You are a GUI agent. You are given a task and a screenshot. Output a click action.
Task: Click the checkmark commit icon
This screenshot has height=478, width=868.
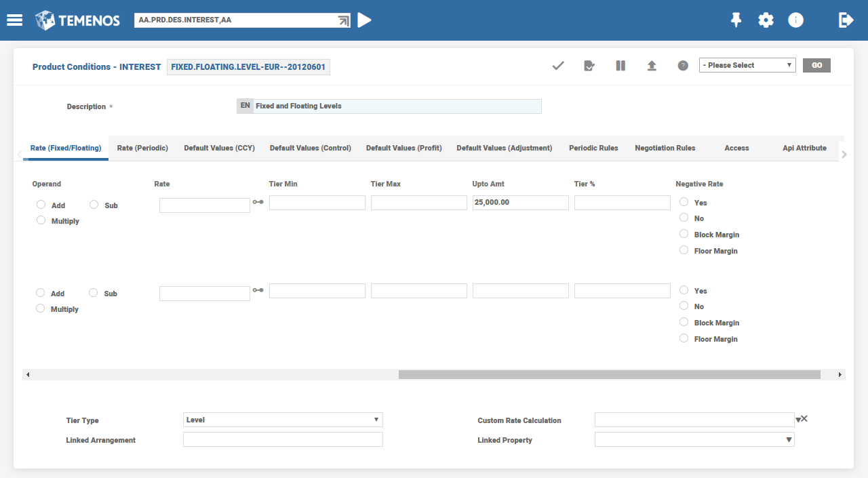(x=558, y=66)
